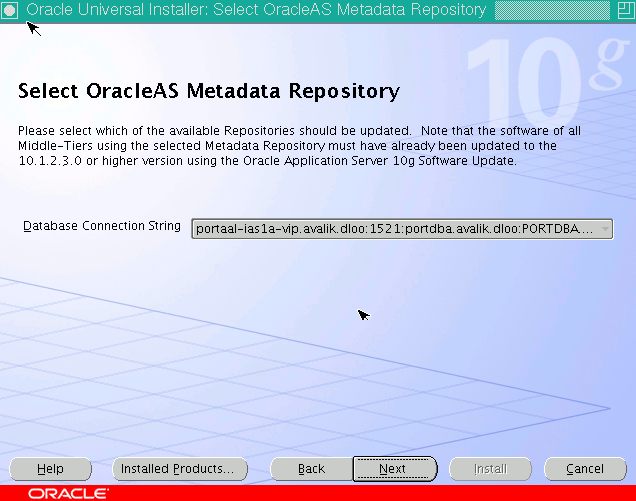Screen dimensions: 636x501
Task: Click the maximize icon in title bar
Action: pos(625,10)
